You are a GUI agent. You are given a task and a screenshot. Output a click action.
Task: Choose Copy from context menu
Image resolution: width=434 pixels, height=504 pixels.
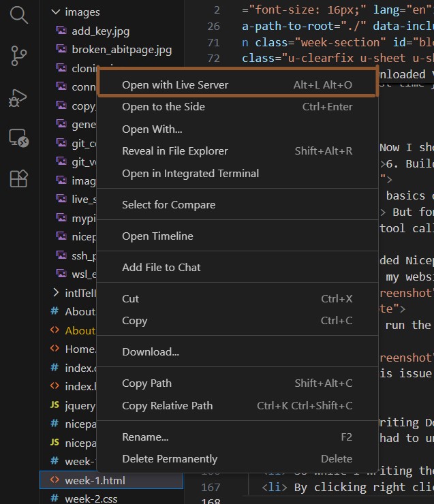click(237, 321)
